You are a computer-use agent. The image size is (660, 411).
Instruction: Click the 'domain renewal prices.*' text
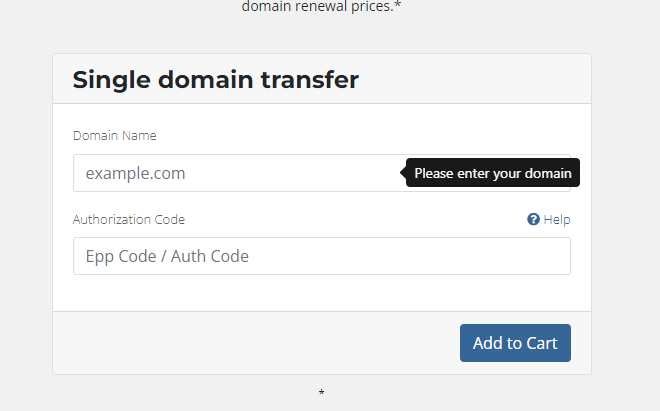click(321, 6)
